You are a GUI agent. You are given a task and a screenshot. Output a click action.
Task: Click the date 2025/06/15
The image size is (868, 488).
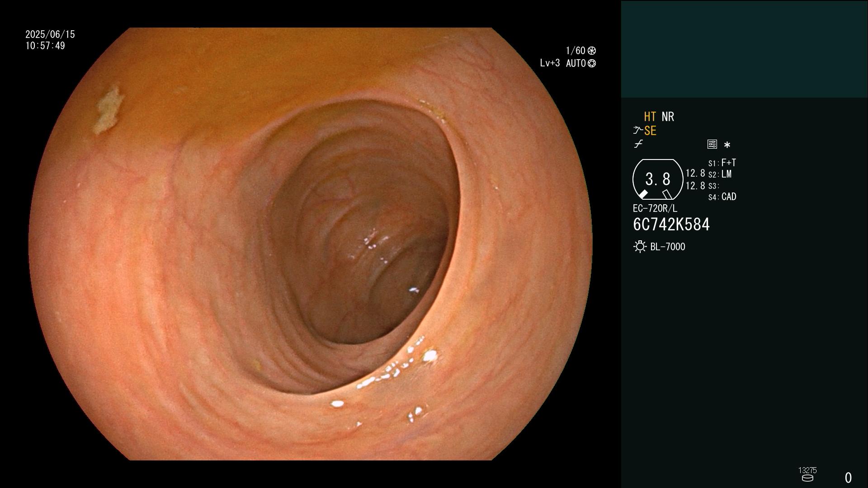click(50, 34)
